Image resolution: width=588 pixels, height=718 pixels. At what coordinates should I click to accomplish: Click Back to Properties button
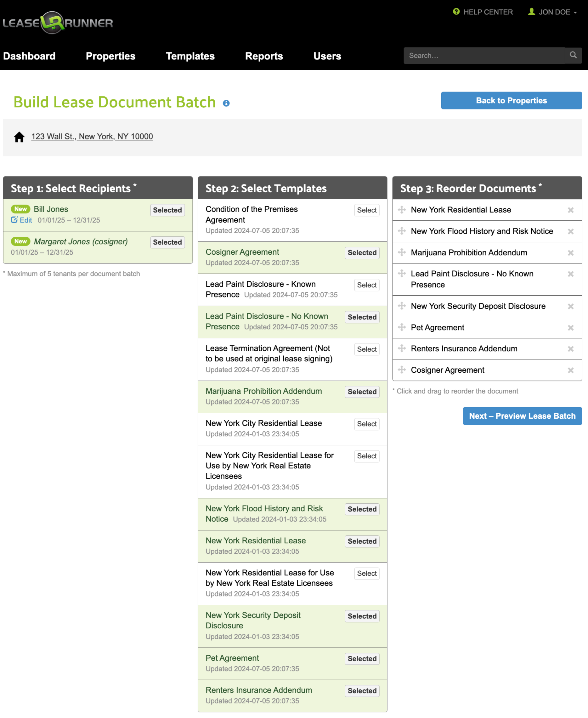coord(511,101)
